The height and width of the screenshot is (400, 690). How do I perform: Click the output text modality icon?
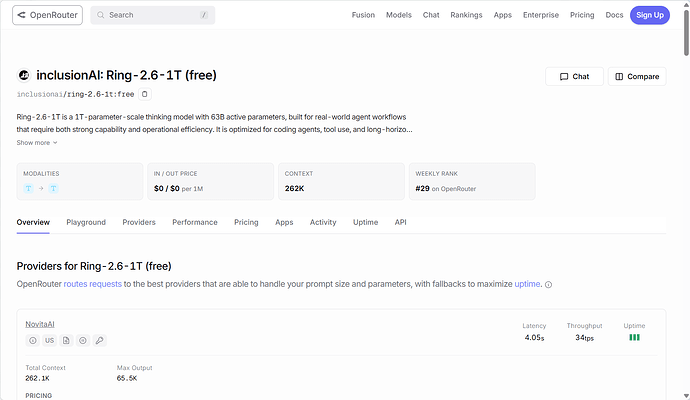[x=53, y=188]
